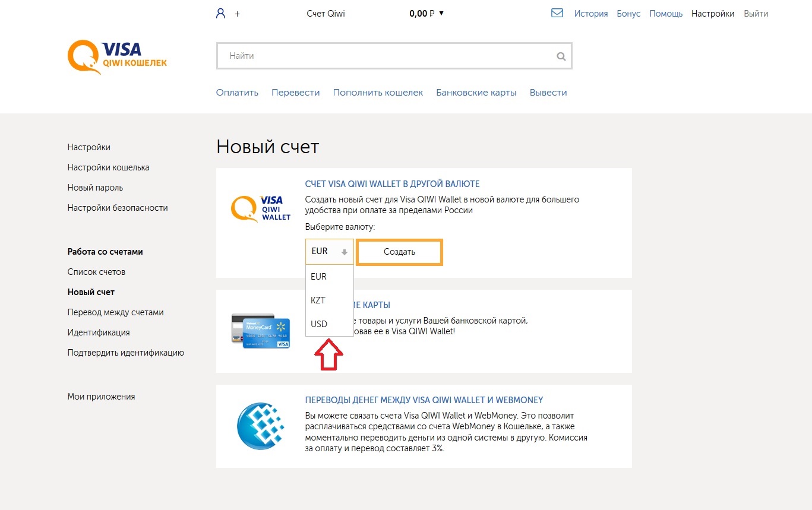Go to the Перевести tab
Image resolution: width=812 pixels, height=510 pixels.
(296, 93)
